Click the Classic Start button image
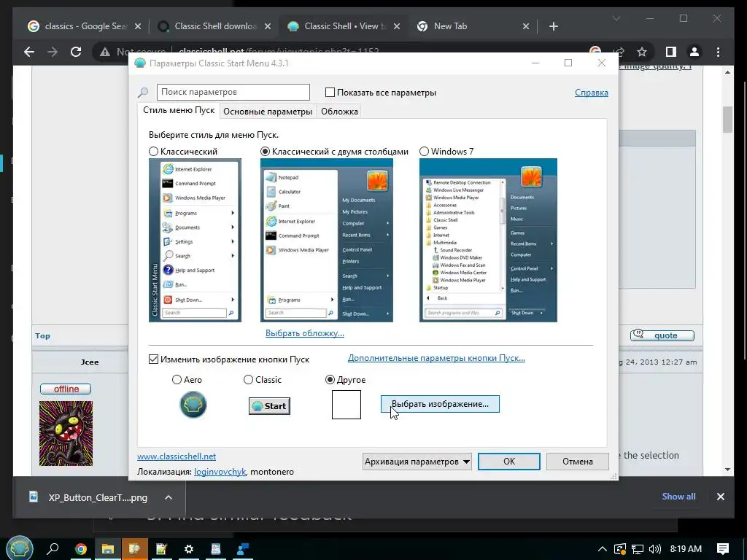This screenshot has height=560, width=747. click(x=269, y=405)
